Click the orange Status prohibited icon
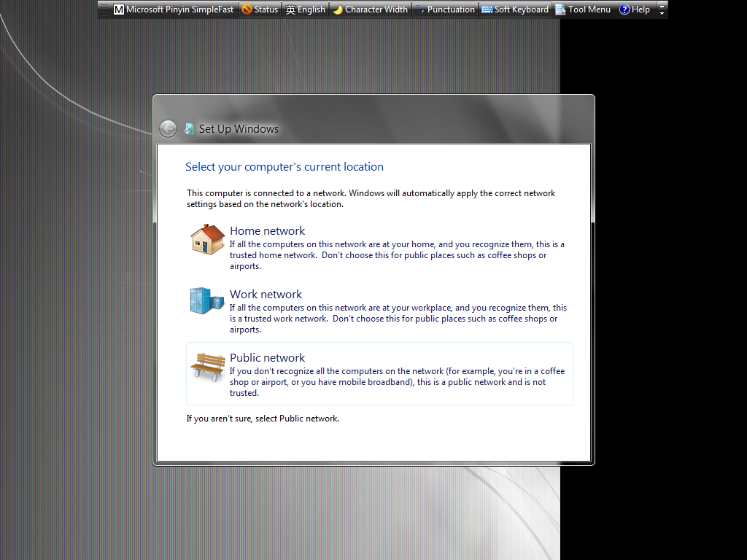 coord(247,9)
